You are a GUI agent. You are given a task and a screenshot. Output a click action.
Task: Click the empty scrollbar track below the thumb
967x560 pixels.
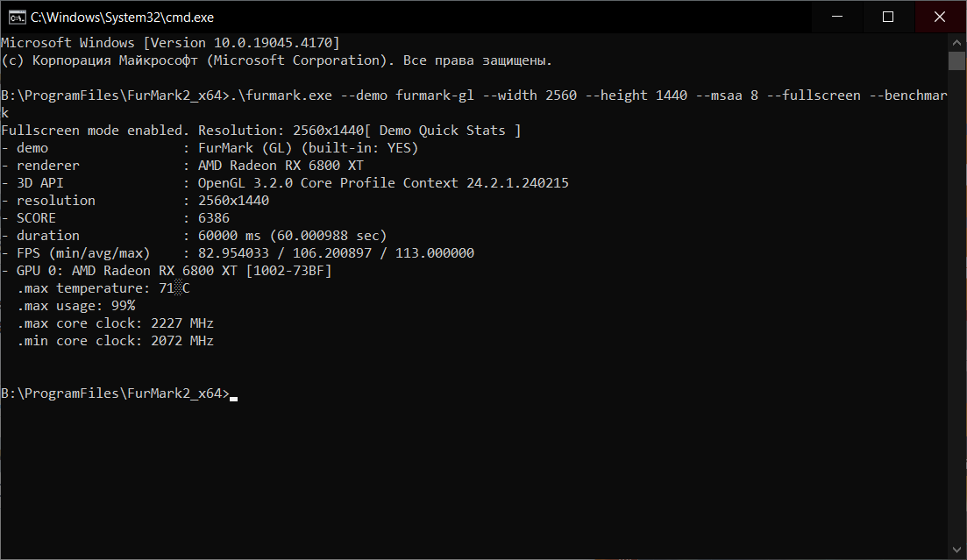(956, 307)
